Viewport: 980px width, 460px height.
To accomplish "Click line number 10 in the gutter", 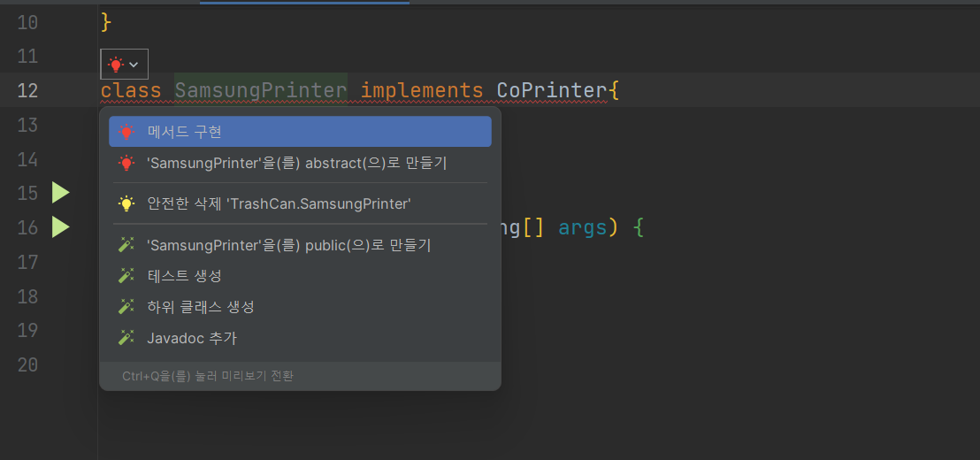I will pos(27,22).
